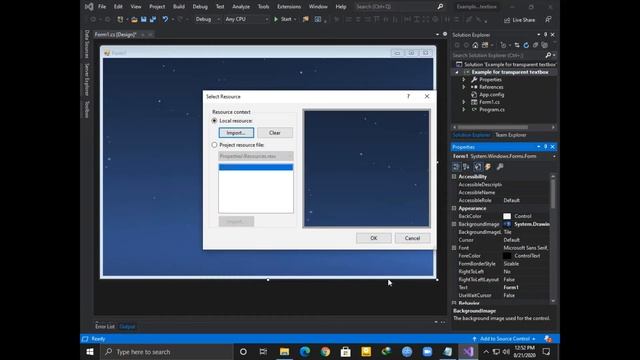Collapse the Example for transparent textbox project node
640x360 pixels.
[457, 72]
